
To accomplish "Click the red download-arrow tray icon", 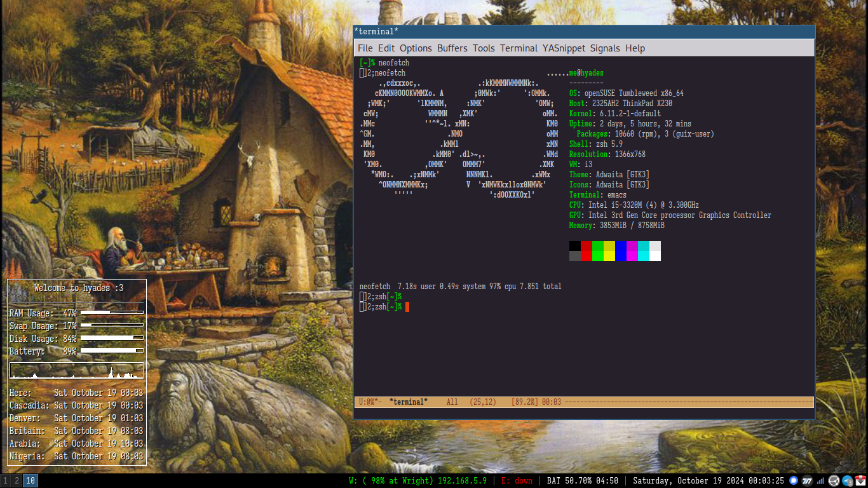I will coord(861,481).
